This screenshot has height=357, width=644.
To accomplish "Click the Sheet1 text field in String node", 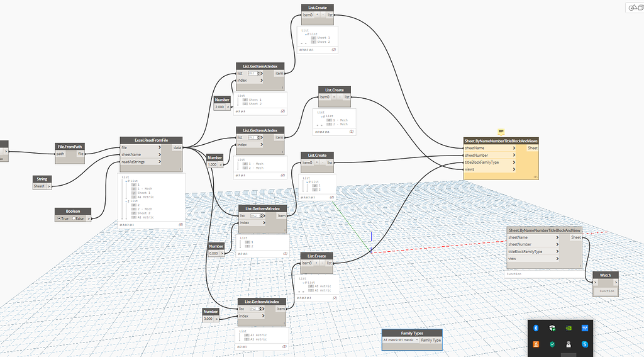I will [x=40, y=186].
